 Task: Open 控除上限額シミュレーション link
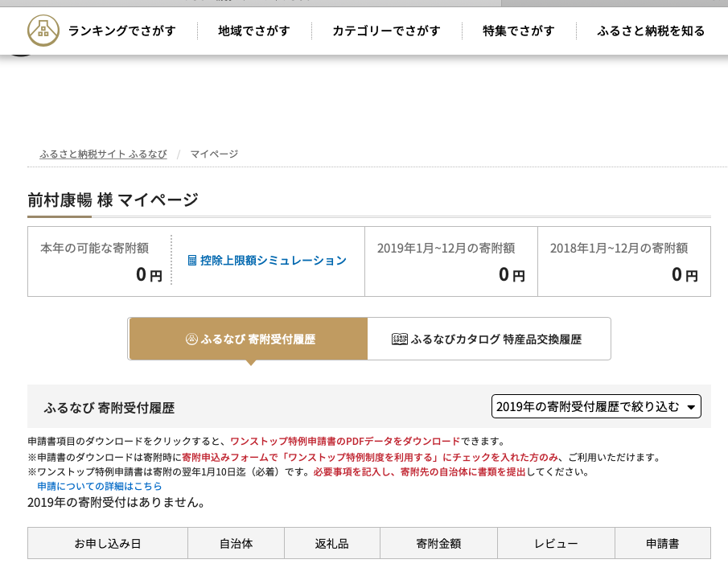point(273,261)
